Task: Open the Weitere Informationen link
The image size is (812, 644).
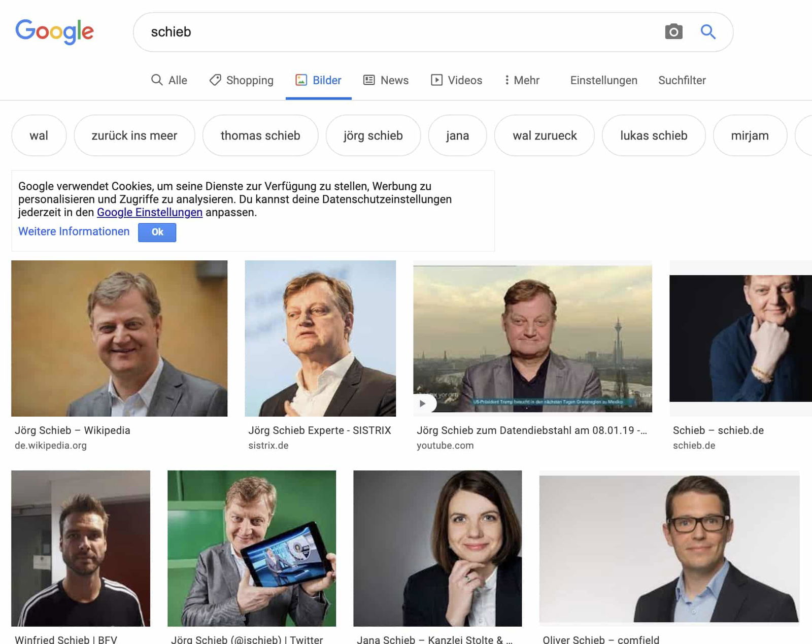Action: [x=74, y=231]
